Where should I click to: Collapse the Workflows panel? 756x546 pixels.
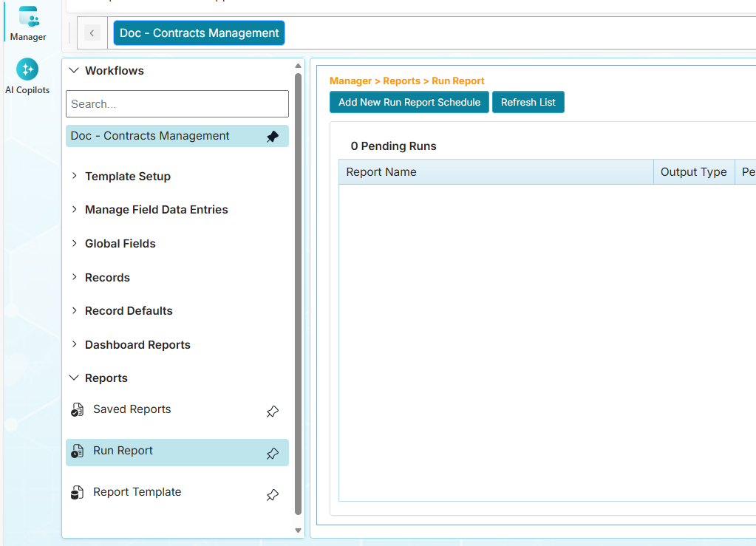74,71
